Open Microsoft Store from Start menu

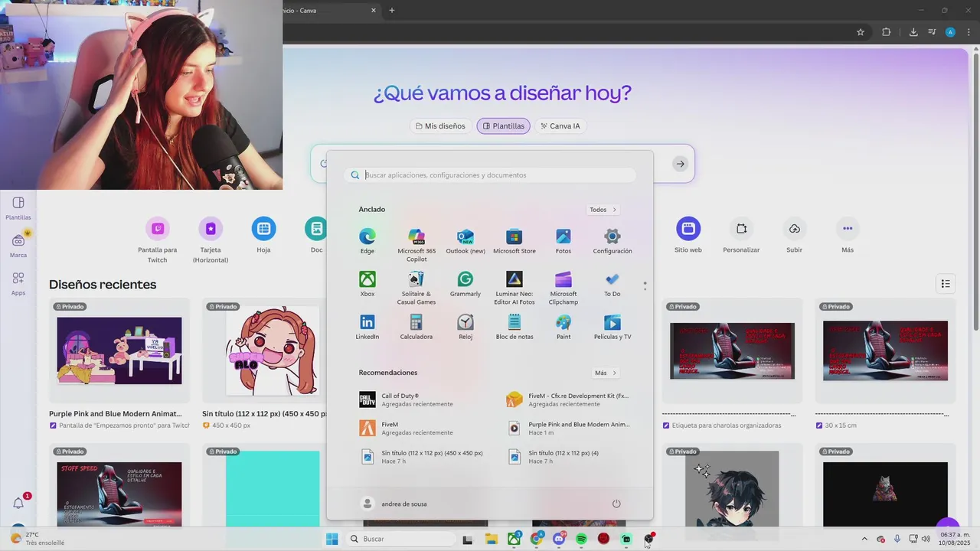pos(514,240)
